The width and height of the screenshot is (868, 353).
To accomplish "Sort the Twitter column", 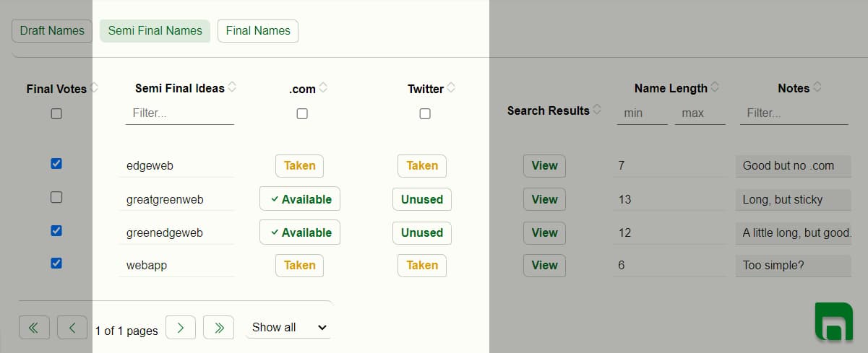I will tap(451, 88).
